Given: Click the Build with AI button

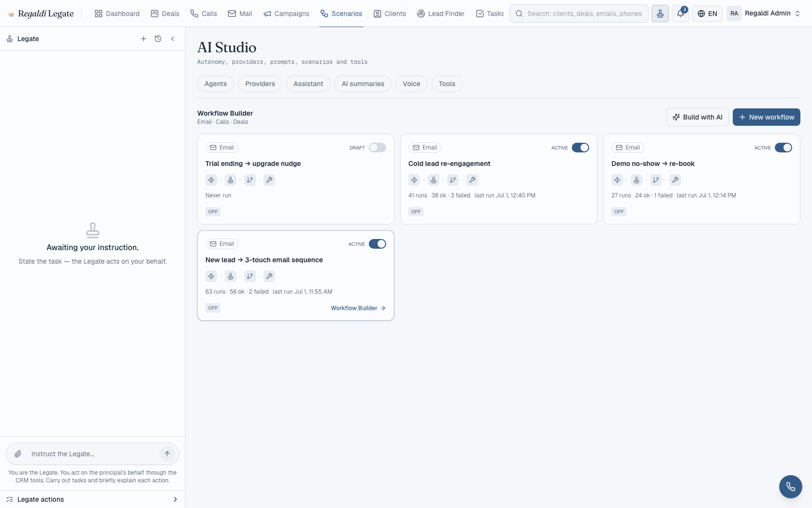Looking at the screenshot, I should click(697, 117).
